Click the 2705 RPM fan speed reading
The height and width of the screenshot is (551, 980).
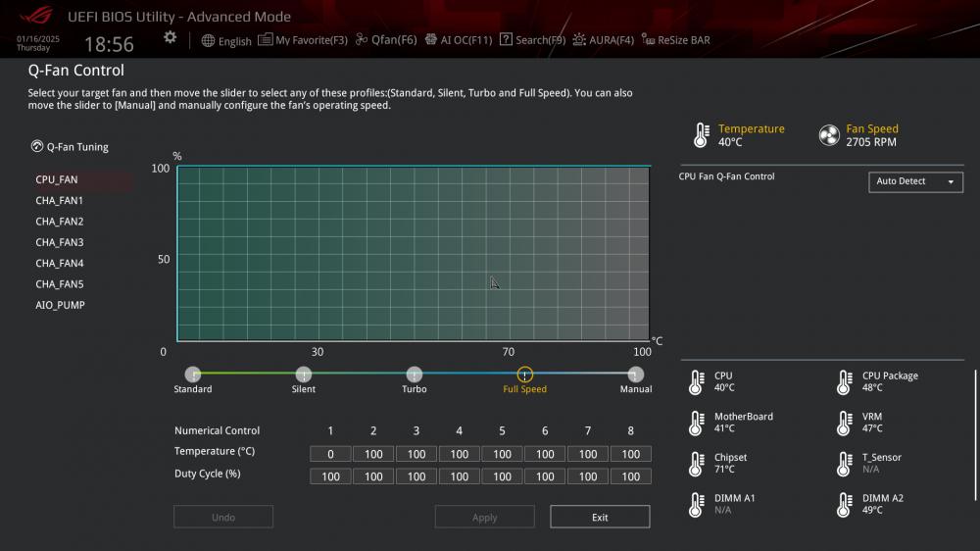coord(871,142)
